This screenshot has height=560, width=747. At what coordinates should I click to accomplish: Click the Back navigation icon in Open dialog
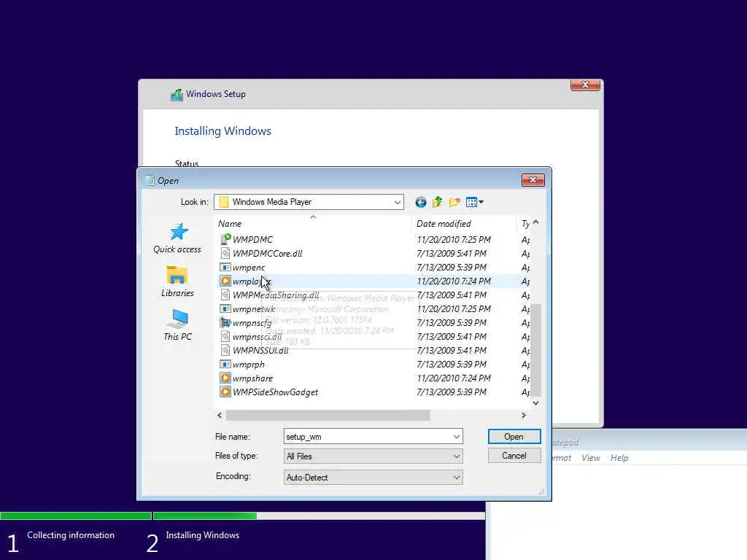(x=420, y=203)
